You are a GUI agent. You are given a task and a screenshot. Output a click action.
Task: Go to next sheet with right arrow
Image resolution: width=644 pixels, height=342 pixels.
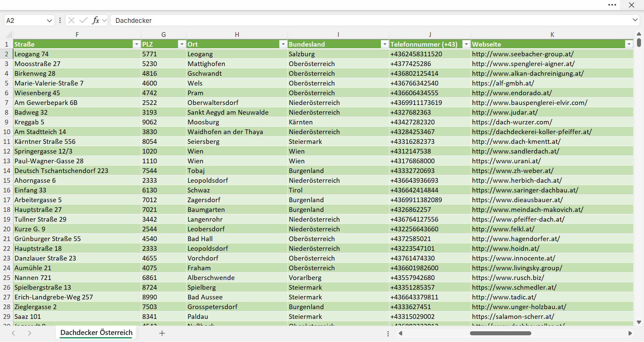click(x=30, y=333)
